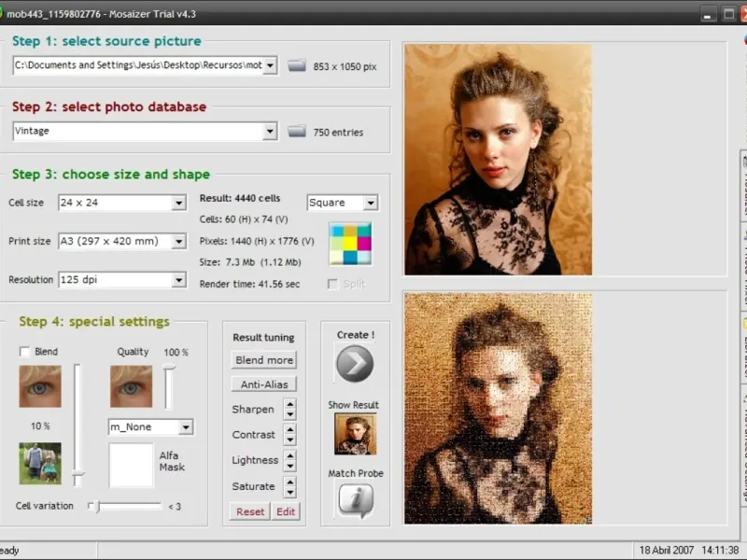
Task: Open the Cell size 24 x 24 dropdown
Action: click(x=178, y=203)
